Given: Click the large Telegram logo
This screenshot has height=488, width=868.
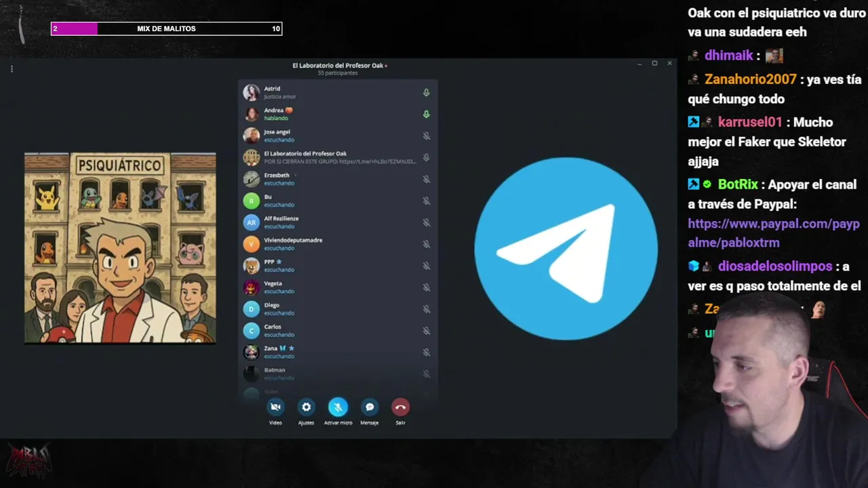Looking at the screenshot, I should 566,248.
